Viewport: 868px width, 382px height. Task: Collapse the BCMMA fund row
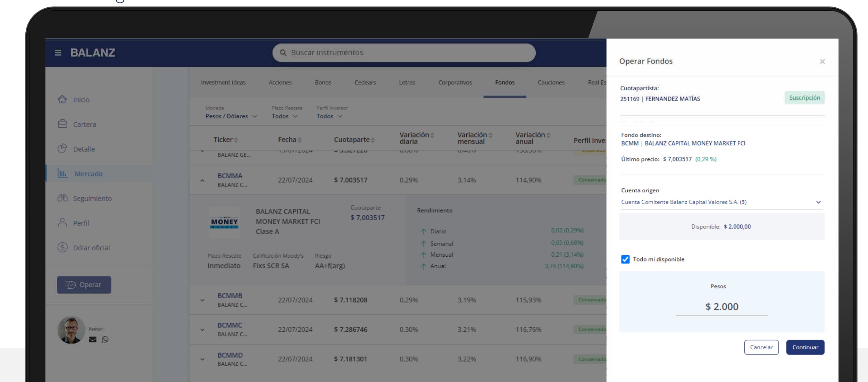202,180
